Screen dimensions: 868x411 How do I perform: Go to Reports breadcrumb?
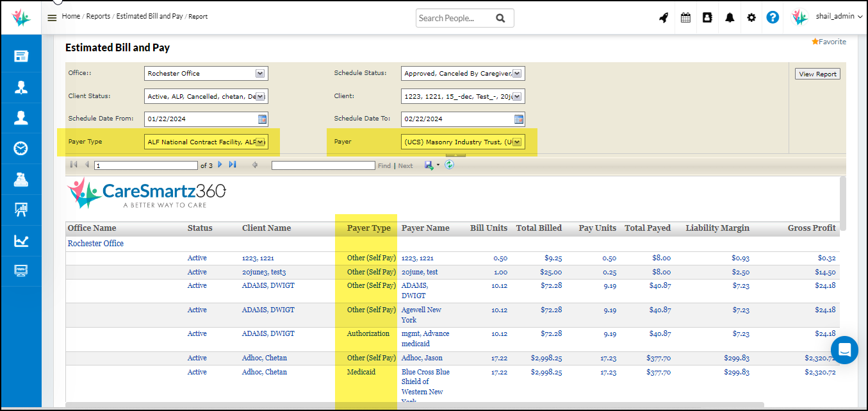click(98, 16)
